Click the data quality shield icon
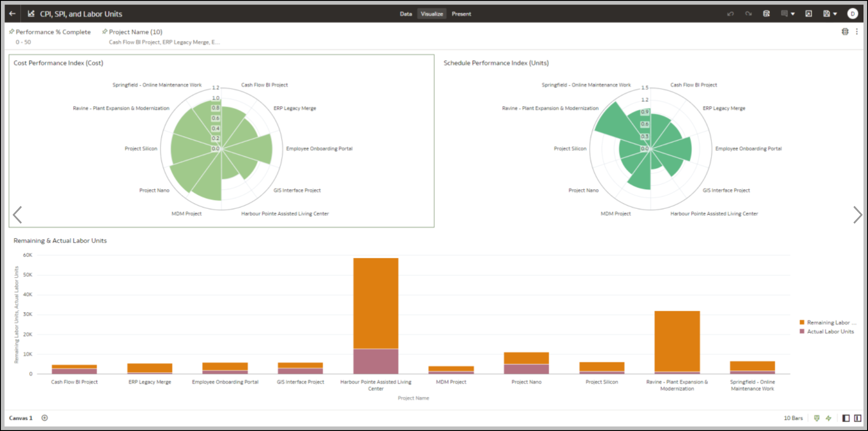This screenshot has width=868, height=431. point(816,418)
